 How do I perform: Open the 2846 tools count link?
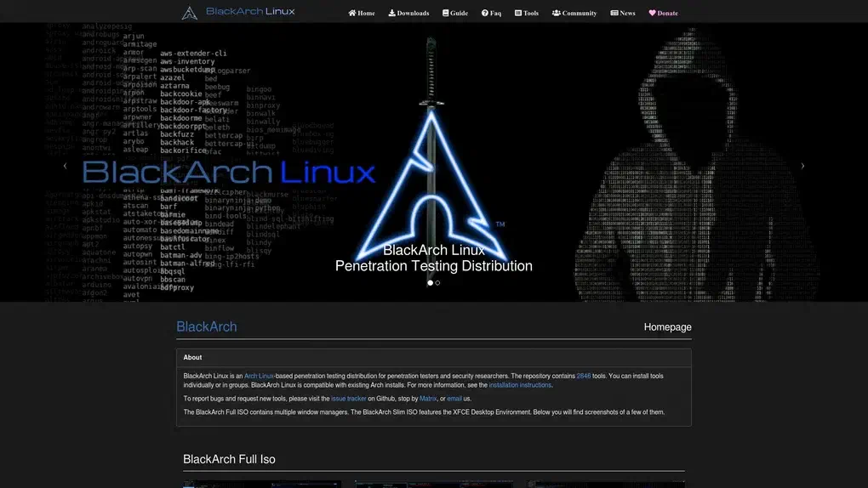click(x=584, y=376)
